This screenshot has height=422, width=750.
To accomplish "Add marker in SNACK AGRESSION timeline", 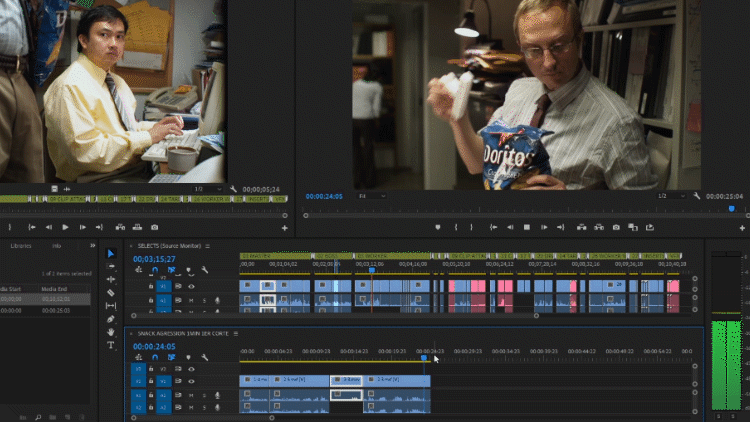I will [188, 357].
